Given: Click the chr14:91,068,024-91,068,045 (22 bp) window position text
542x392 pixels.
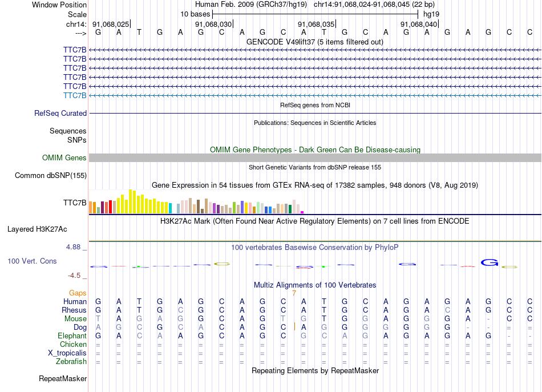Looking at the screenshot, I should 374,5.
